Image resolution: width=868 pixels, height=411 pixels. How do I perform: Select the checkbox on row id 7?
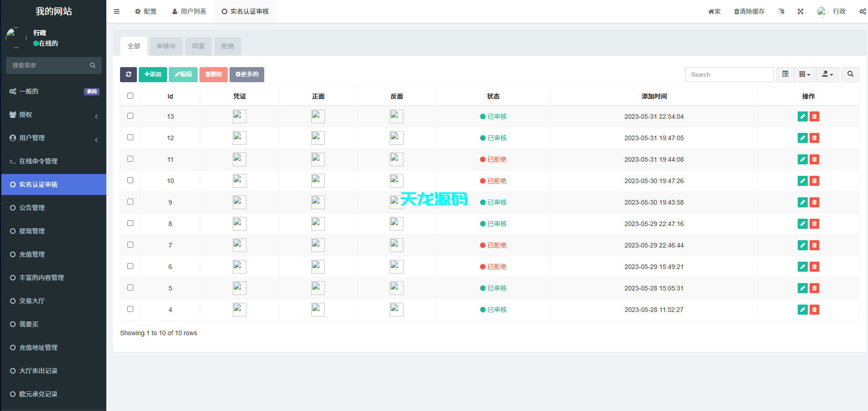(x=130, y=244)
